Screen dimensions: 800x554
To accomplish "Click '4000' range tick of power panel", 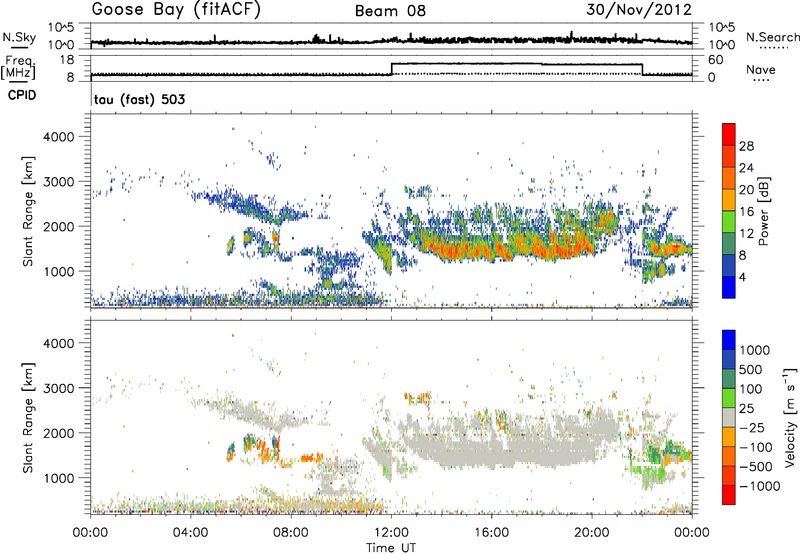I will pos(59,137).
